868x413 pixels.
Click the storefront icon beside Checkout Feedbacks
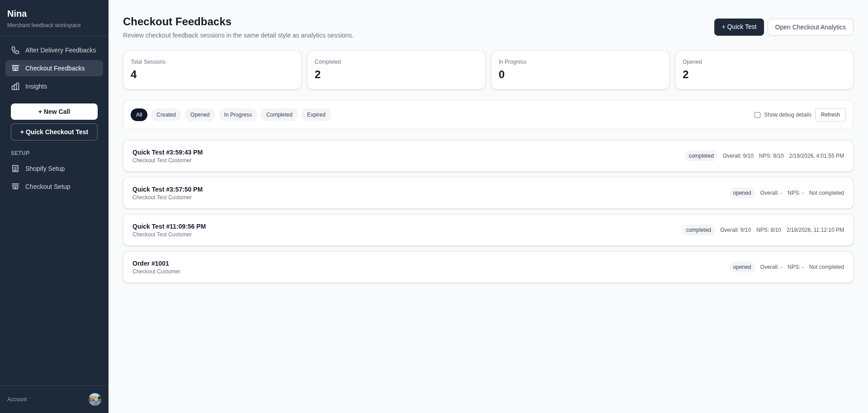[15, 68]
